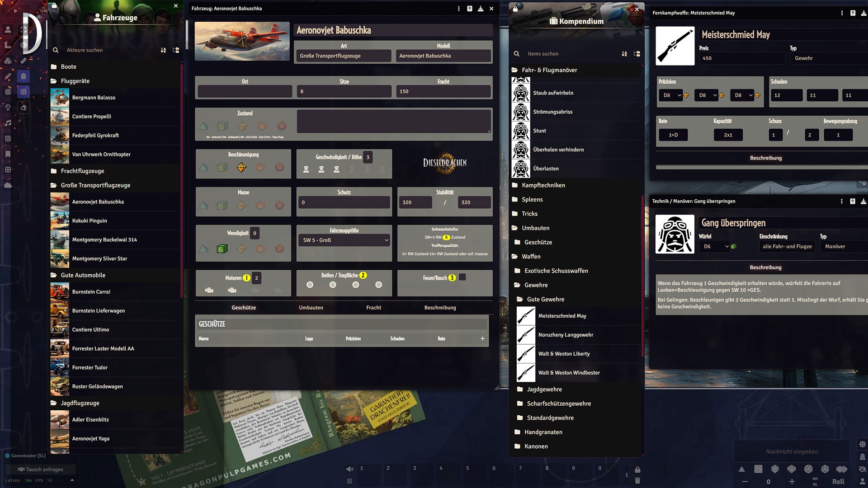Click the sort icon in Kompendium search bar
The height and width of the screenshot is (488, 868).
click(624, 54)
